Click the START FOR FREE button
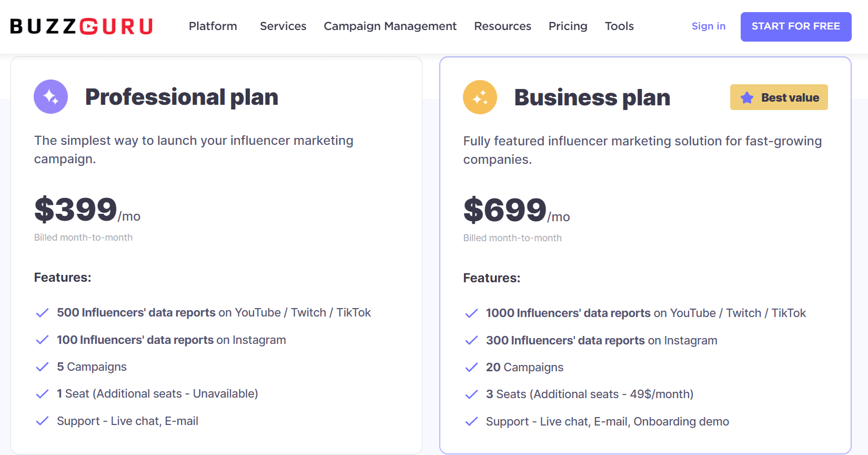 [x=796, y=27]
